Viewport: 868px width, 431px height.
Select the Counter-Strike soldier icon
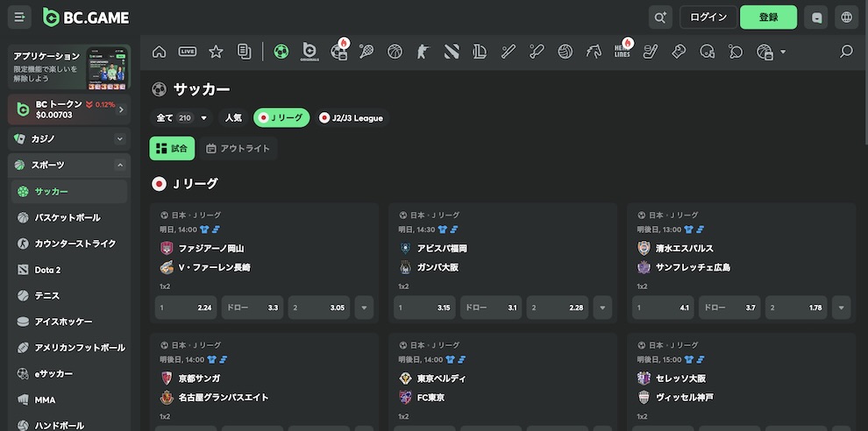(x=423, y=52)
